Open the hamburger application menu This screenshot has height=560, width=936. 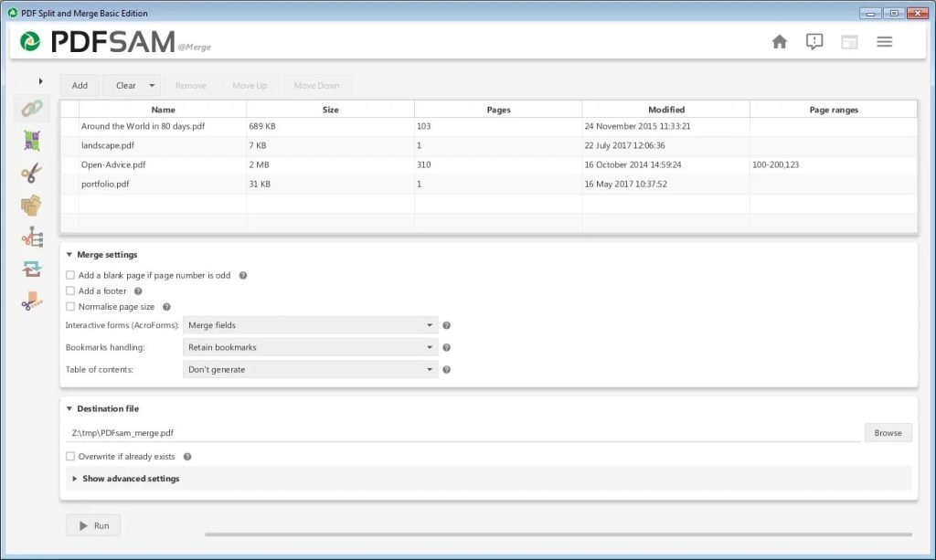pos(884,42)
